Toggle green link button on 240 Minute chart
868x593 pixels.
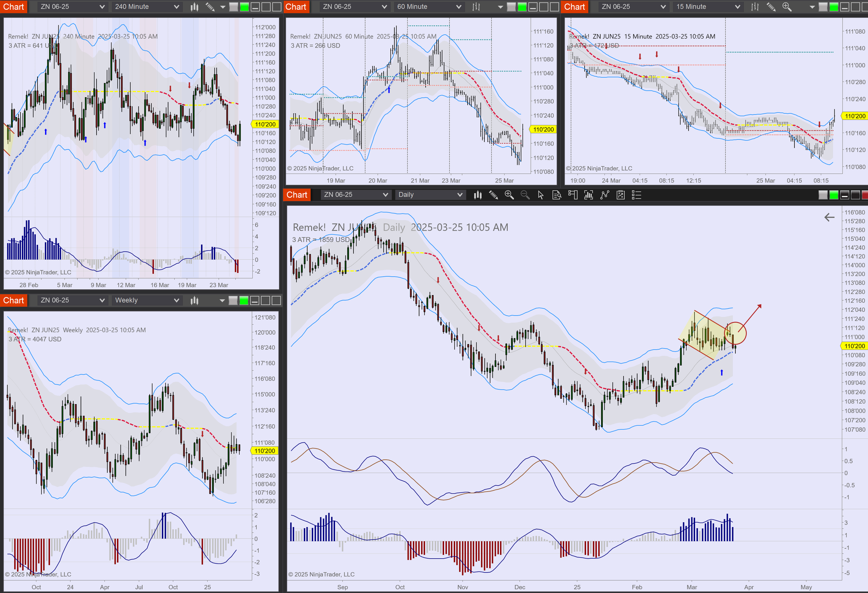click(x=244, y=7)
